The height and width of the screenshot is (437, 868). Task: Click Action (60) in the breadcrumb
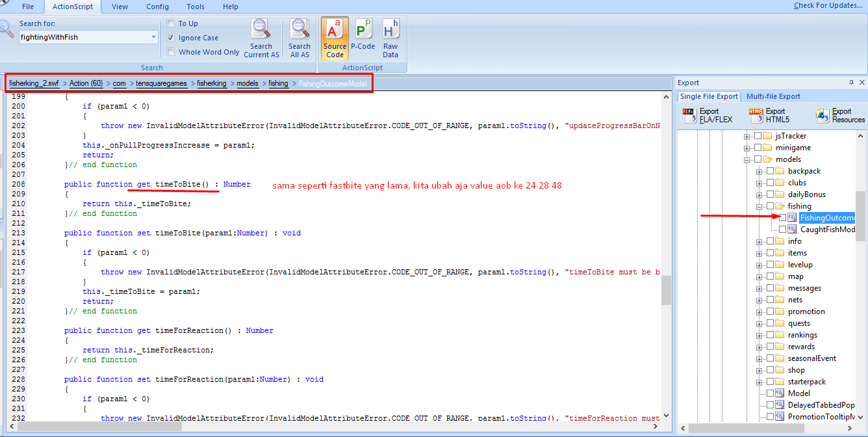(86, 83)
